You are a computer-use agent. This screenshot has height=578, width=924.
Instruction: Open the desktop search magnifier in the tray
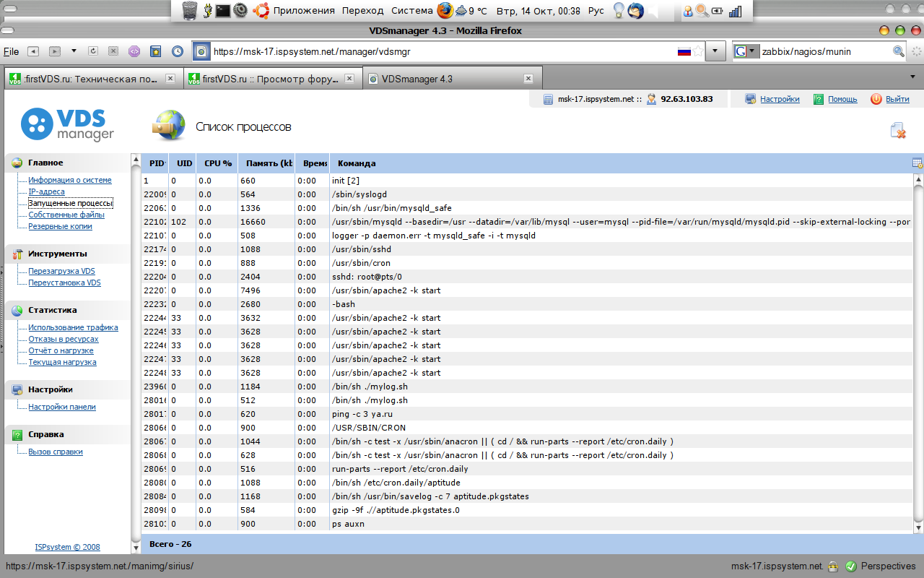click(x=702, y=11)
